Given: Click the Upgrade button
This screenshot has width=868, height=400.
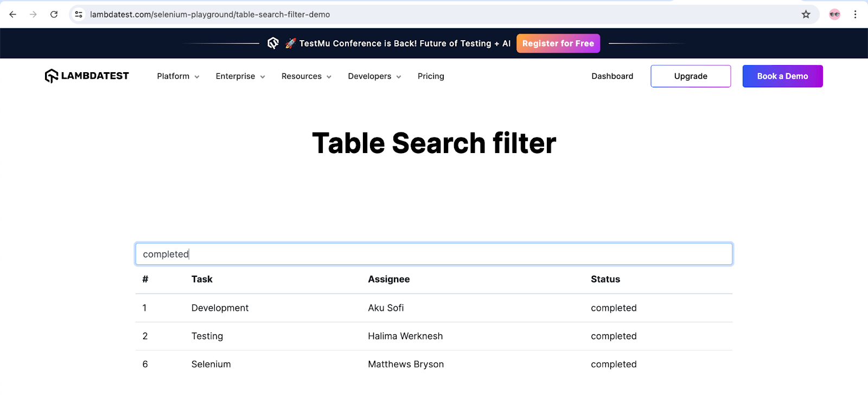Looking at the screenshot, I should point(690,77).
